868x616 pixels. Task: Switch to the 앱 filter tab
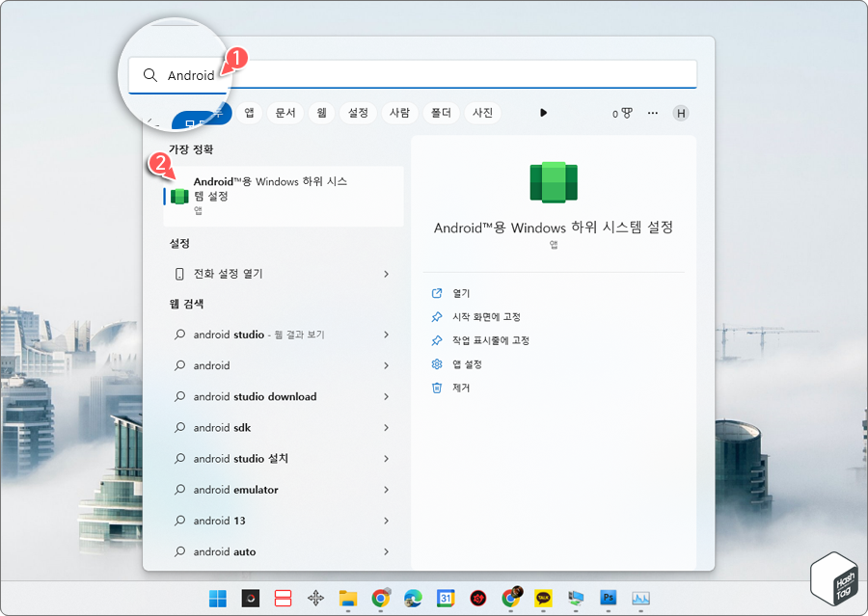pos(249,113)
